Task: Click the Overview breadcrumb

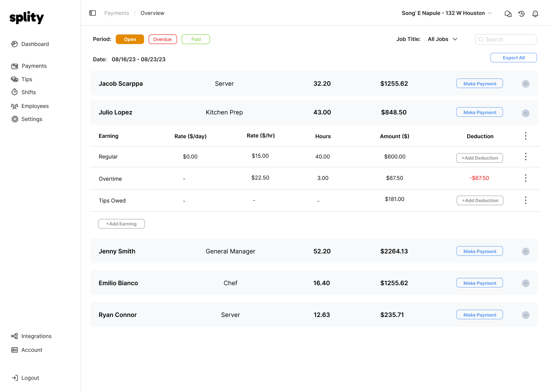Action: click(152, 13)
